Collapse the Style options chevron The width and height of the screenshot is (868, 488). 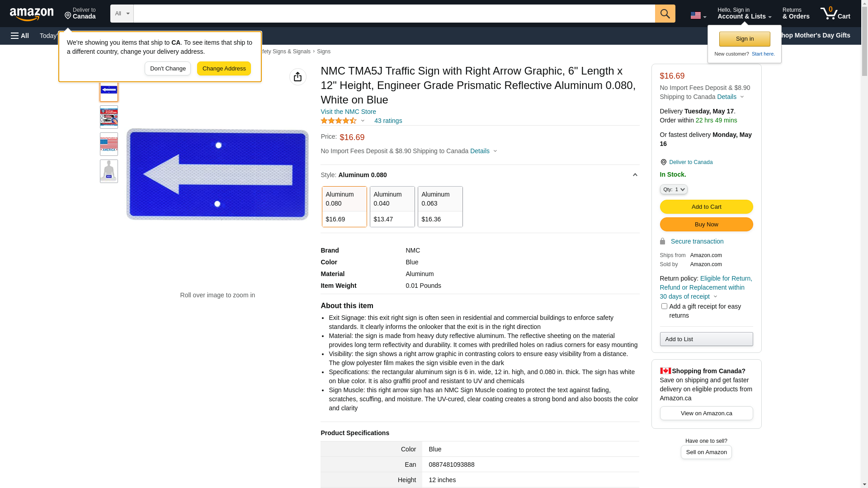635,175
